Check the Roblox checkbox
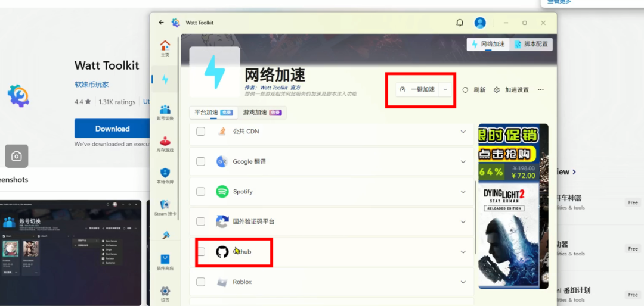644x306 pixels. [x=200, y=282]
